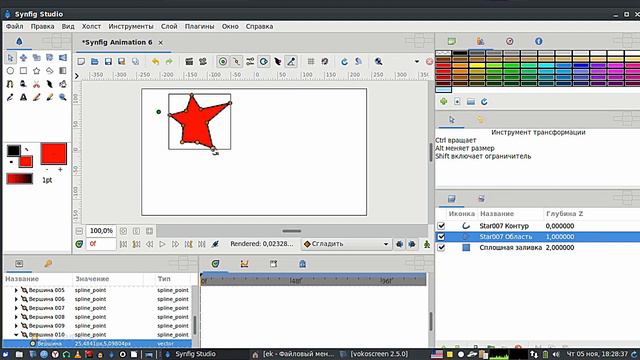Select the Gradient tool

(62, 71)
